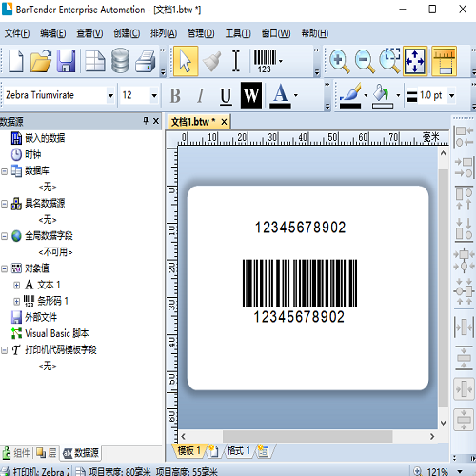Viewport: 476px width, 476px height.
Task: Save the document with the floppy disk icon
Action: click(x=66, y=61)
